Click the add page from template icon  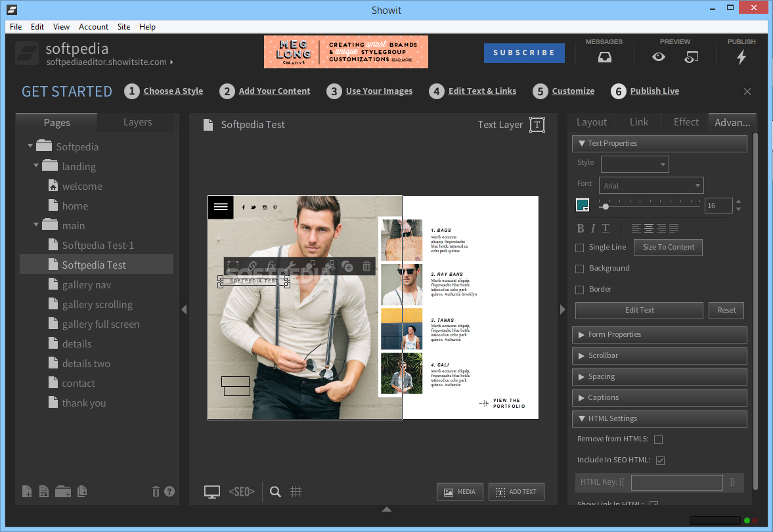coord(44,491)
